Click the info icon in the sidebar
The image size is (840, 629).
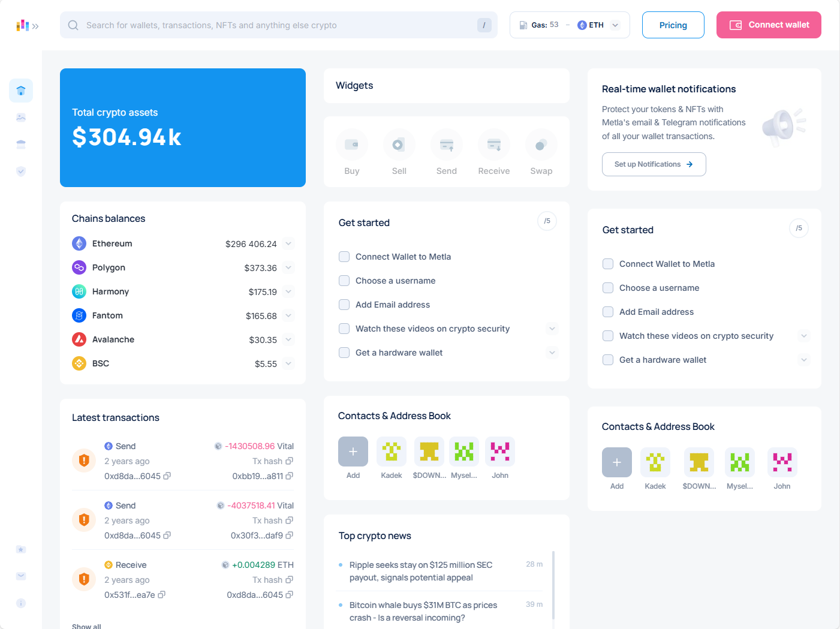click(21, 603)
